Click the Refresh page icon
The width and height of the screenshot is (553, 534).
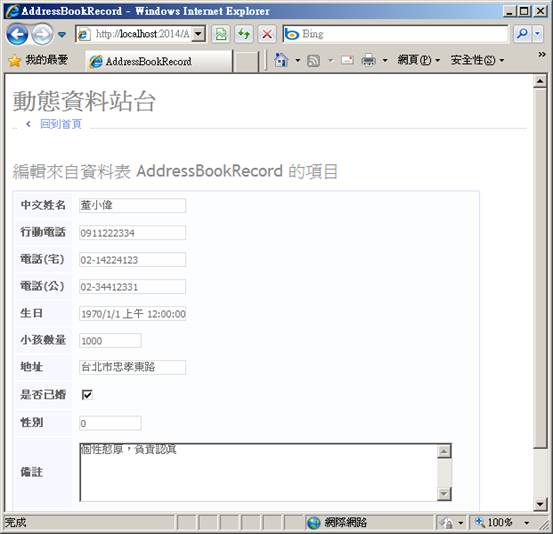click(x=244, y=34)
